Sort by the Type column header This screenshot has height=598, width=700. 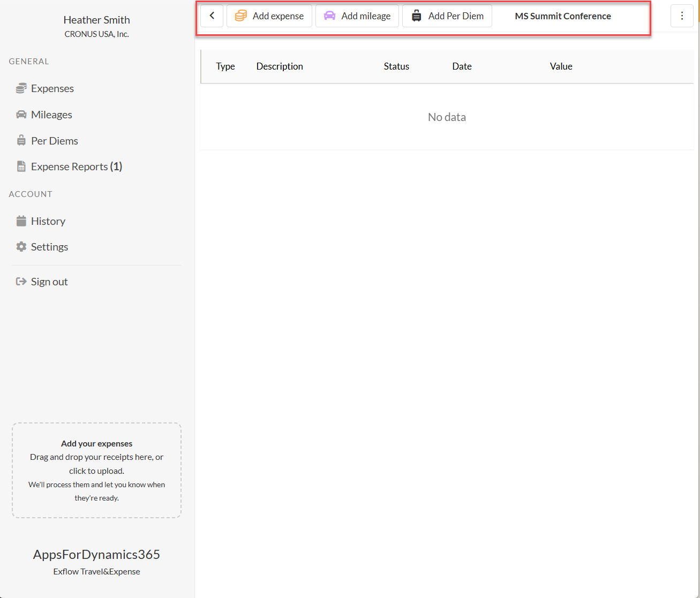pos(225,66)
